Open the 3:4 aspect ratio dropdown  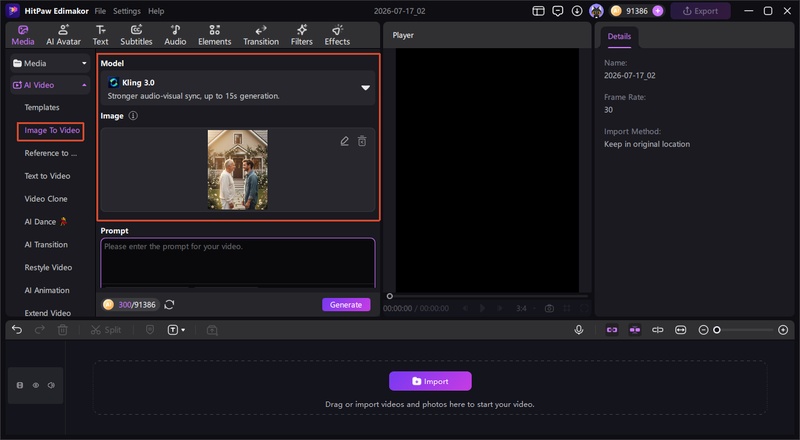click(x=526, y=308)
